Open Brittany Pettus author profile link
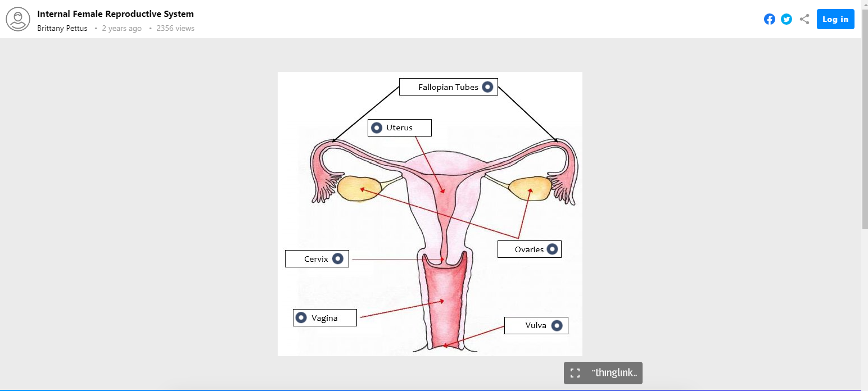 pyautogui.click(x=62, y=28)
